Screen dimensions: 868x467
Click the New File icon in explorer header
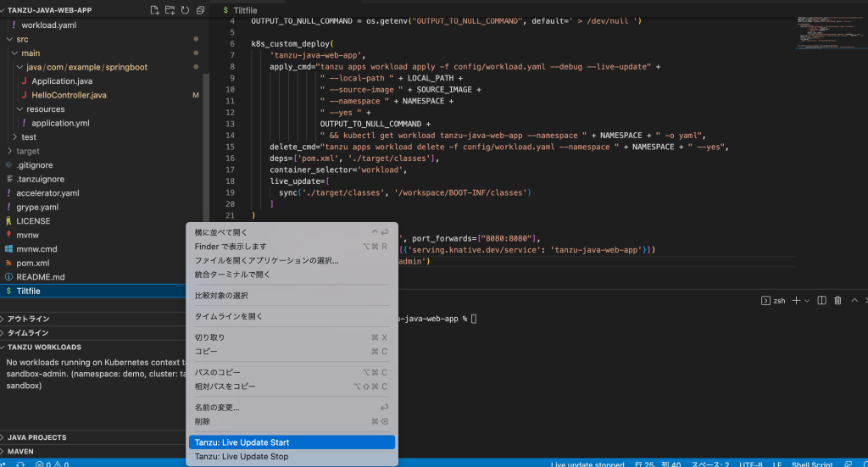click(154, 10)
